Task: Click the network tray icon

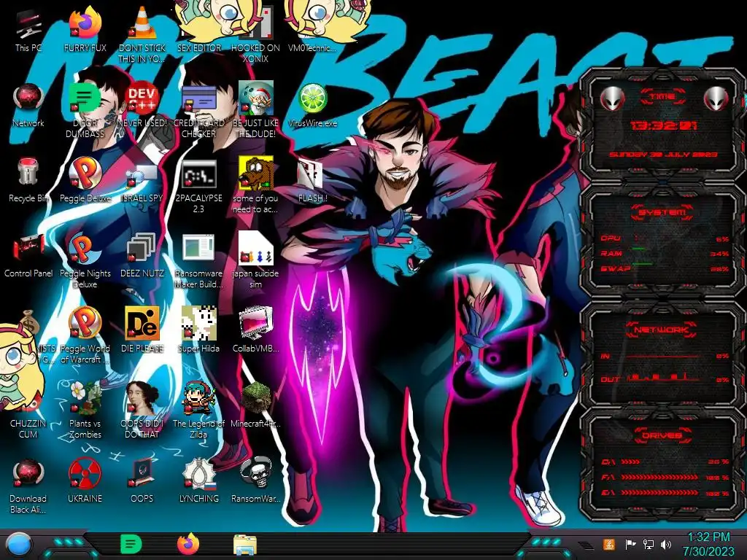Action: click(649, 544)
